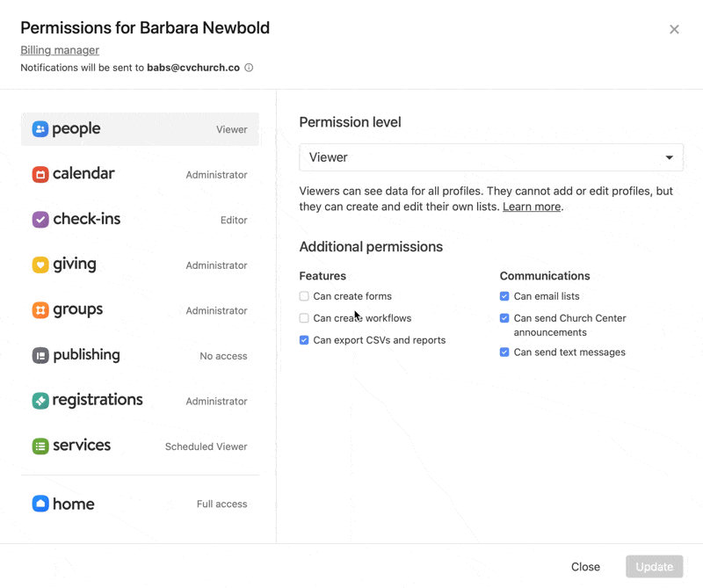The height and width of the screenshot is (588, 703).
Task: Click the Close button at bottom
Action: tap(585, 567)
